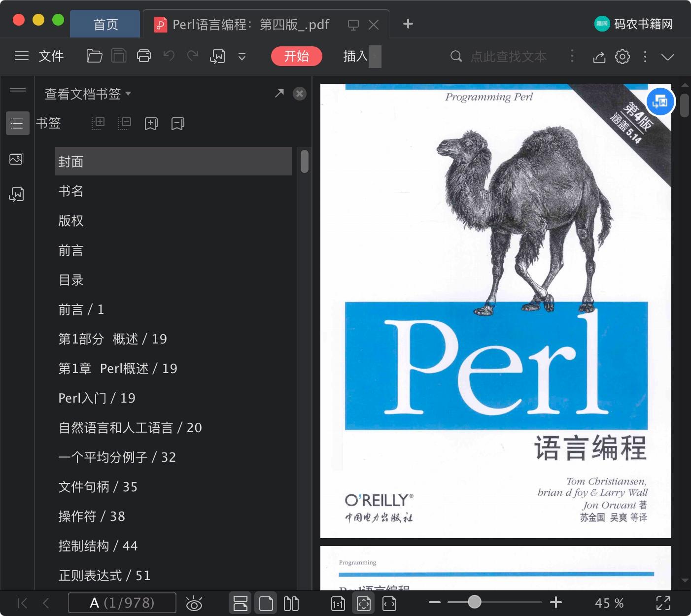The height and width of the screenshot is (616, 691).
Task: Jump to 正则表达式 / 51 bookmark
Action: point(104,576)
